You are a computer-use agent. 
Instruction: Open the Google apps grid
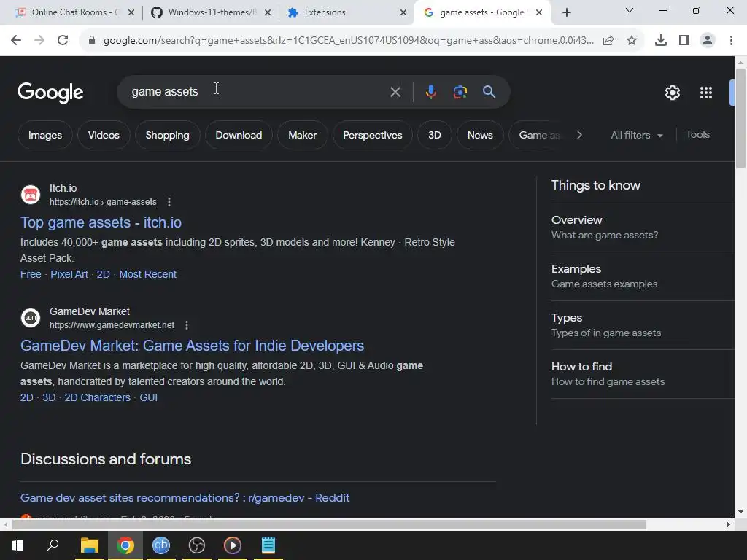pyautogui.click(x=706, y=93)
